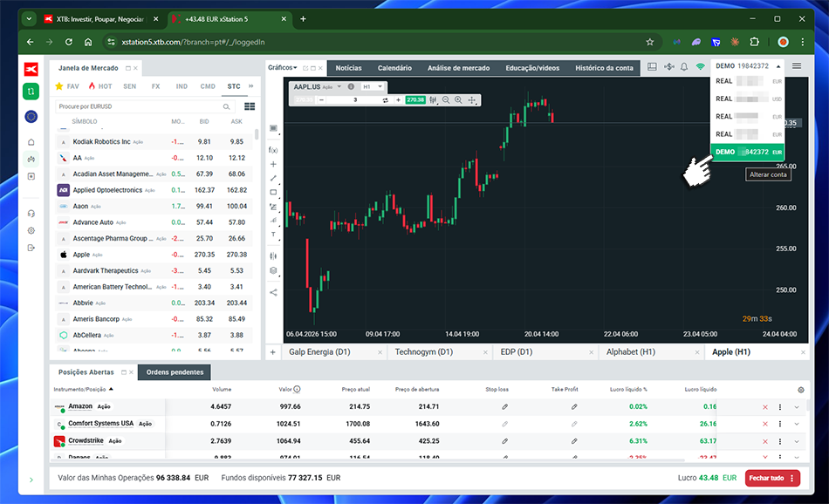Open the AAPL.US instrument info icon
Screen dimensions: 829x504
tap(351, 86)
